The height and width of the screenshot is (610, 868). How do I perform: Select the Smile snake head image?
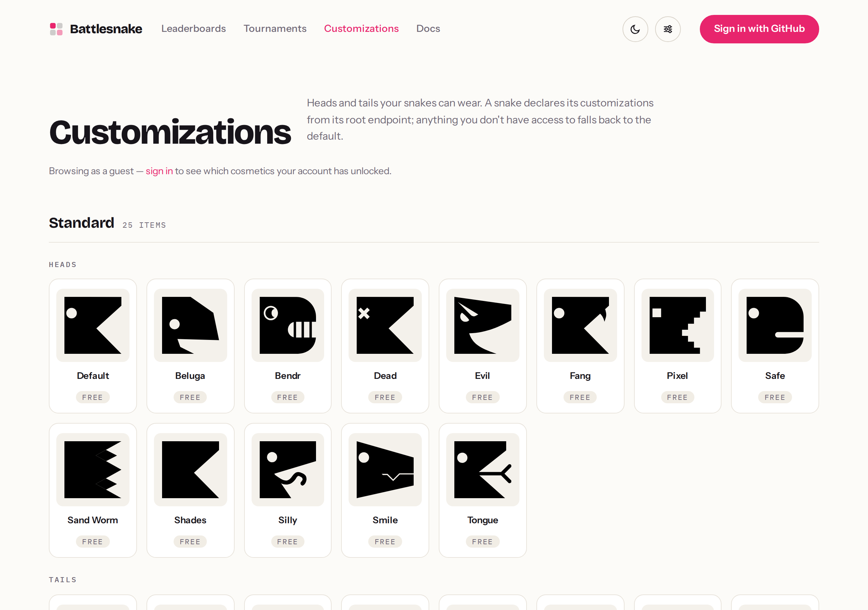click(x=385, y=469)
